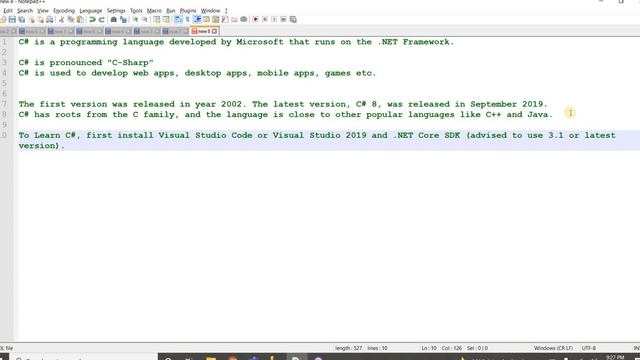Click the Save Recorded Macro icon
640x360 pixels.
coord(293,20)
